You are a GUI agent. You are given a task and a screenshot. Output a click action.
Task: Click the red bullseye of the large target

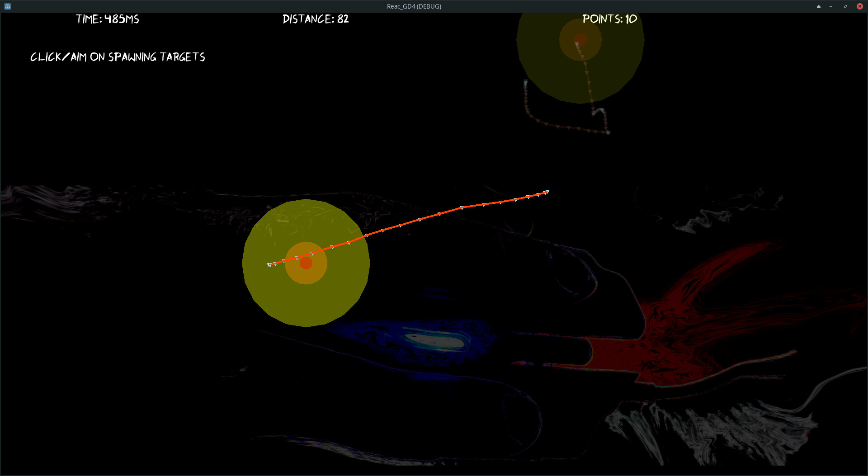coord(306,264)
